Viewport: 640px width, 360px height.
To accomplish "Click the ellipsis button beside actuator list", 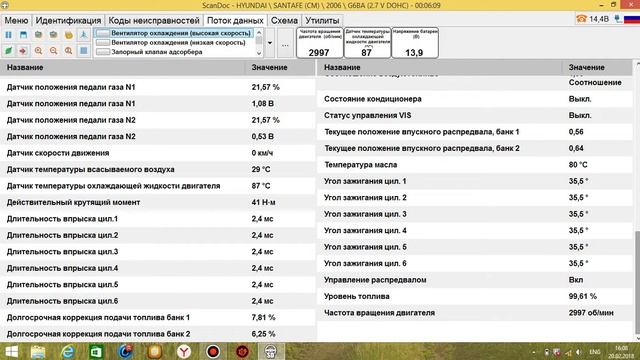I will (x=285, y=45).
